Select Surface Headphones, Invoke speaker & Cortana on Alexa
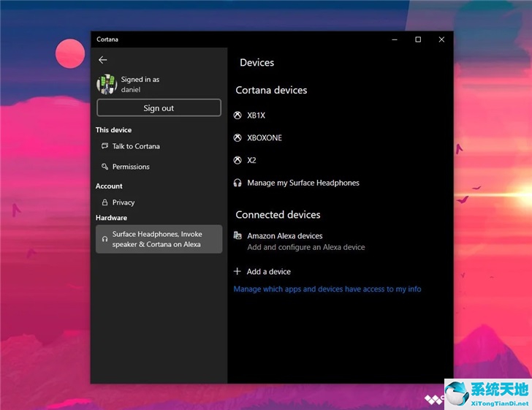This screenshot has width=532, height=410. [x=159, y=239]
